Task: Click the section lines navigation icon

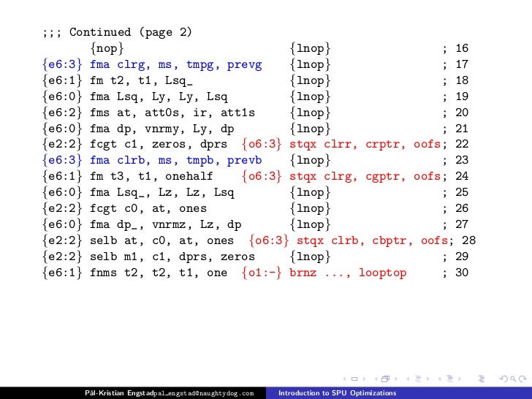Action: (x=449, y=379)
